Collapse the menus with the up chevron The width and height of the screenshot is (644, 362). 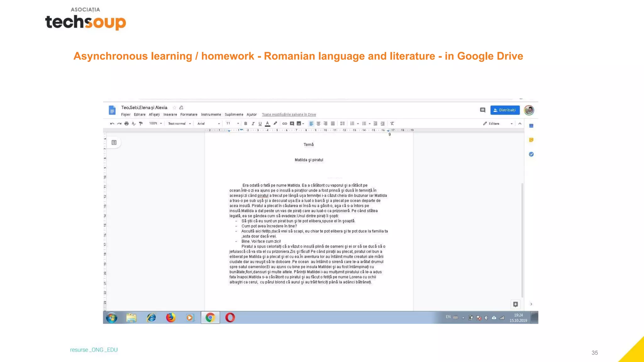520,124
